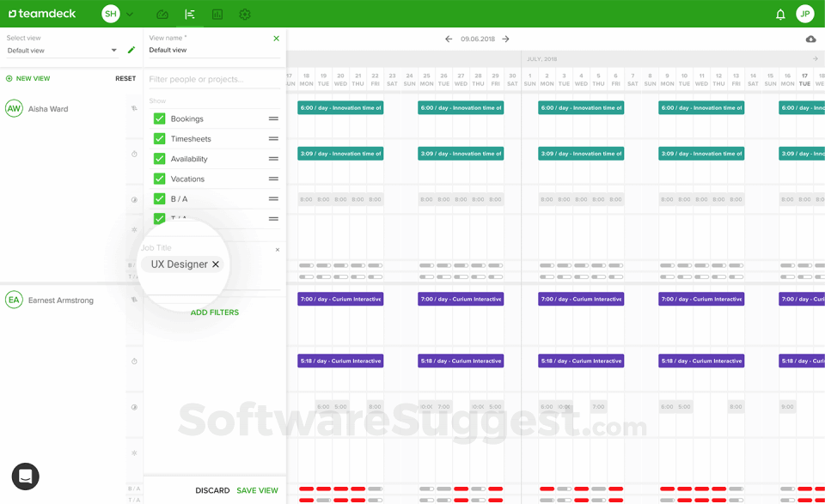Open the reports chart icon
The width and height of the screenshot is (825, 504).
click(x=217, y=15)
